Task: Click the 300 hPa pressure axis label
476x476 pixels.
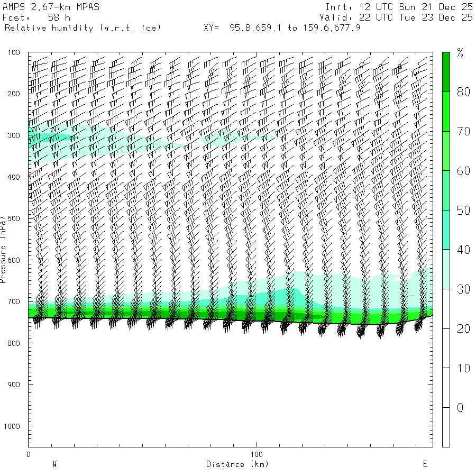Action: point(14,135)
